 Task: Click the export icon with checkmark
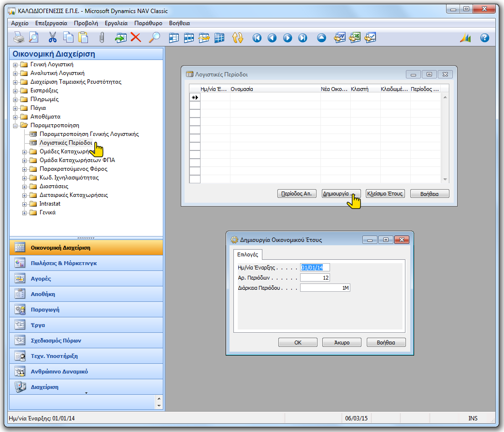(x=370, y=38)
